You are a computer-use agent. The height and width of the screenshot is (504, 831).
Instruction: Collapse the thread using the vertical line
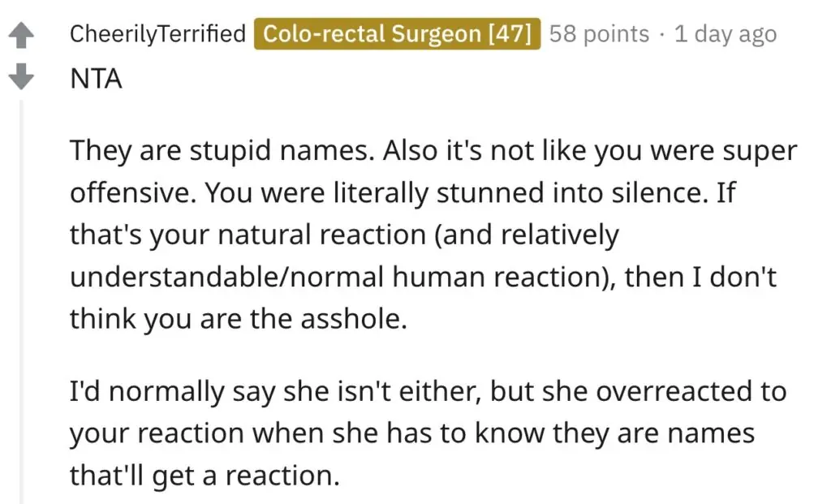(22, 300)
